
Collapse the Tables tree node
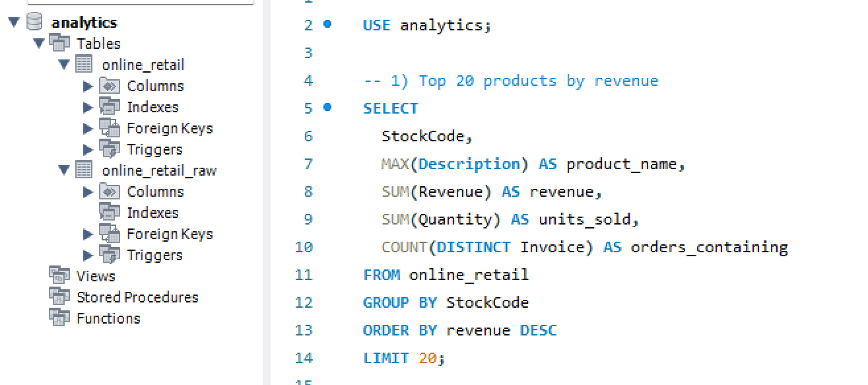[38, 44]
